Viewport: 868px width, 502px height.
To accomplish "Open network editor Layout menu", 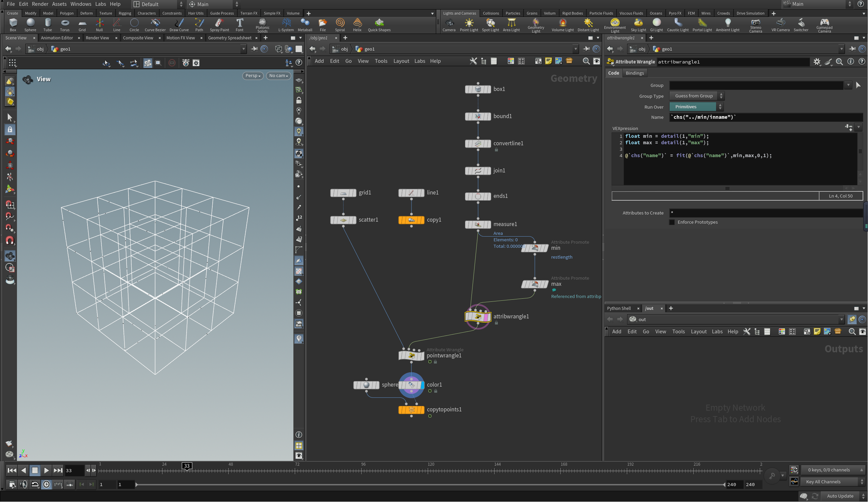I will pyautogui.click(x=401, y=61).
